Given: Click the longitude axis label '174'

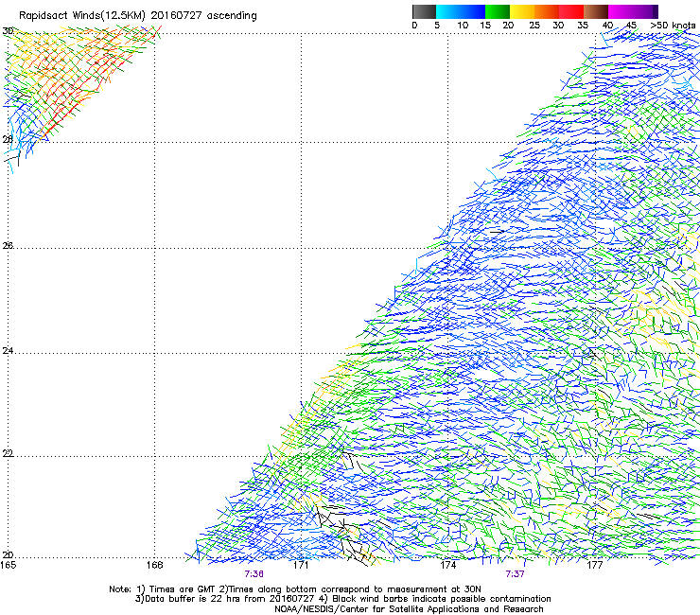Looking at the screenshot, I should tap(447, 566).
